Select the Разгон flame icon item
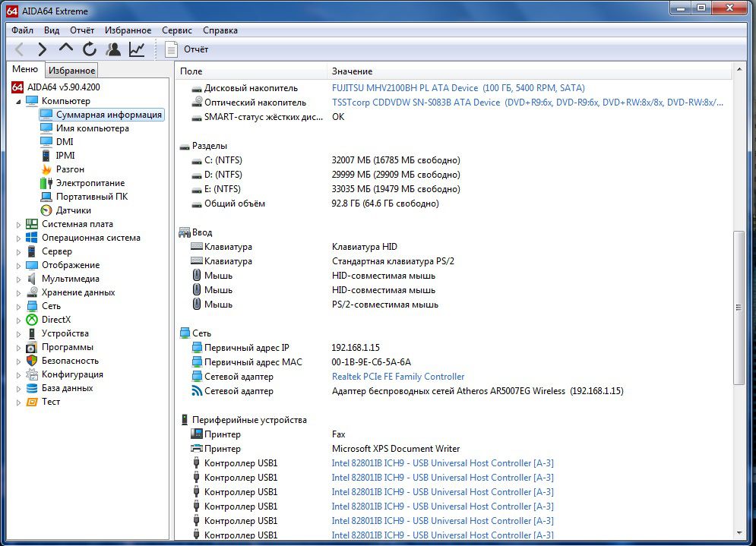 (46, 169)
